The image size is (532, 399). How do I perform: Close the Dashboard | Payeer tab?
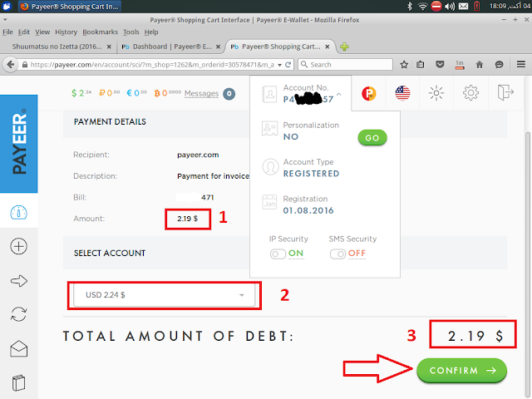tap(218, 47)
